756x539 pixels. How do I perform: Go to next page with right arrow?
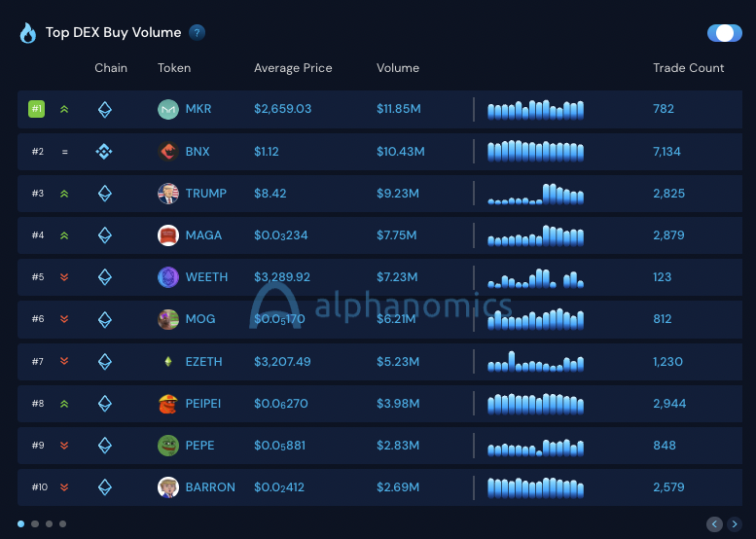tap(735, 524)
